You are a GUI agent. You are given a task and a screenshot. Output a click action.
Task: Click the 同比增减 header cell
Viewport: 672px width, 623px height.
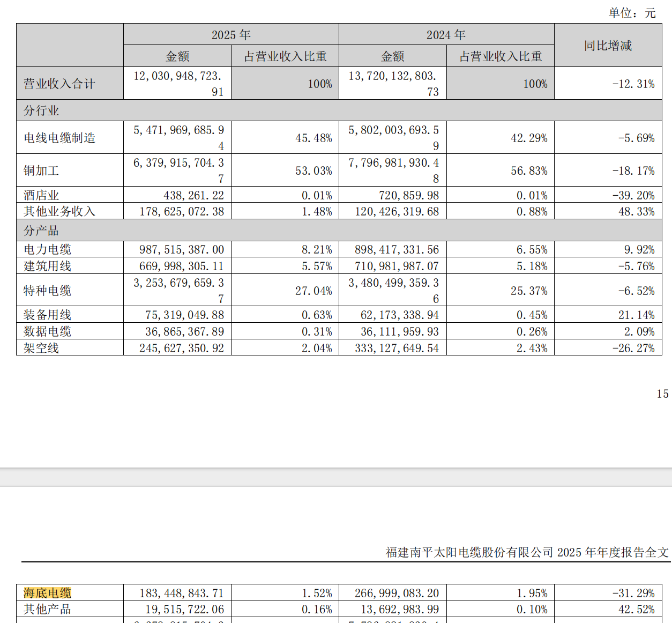coord(608,46)
